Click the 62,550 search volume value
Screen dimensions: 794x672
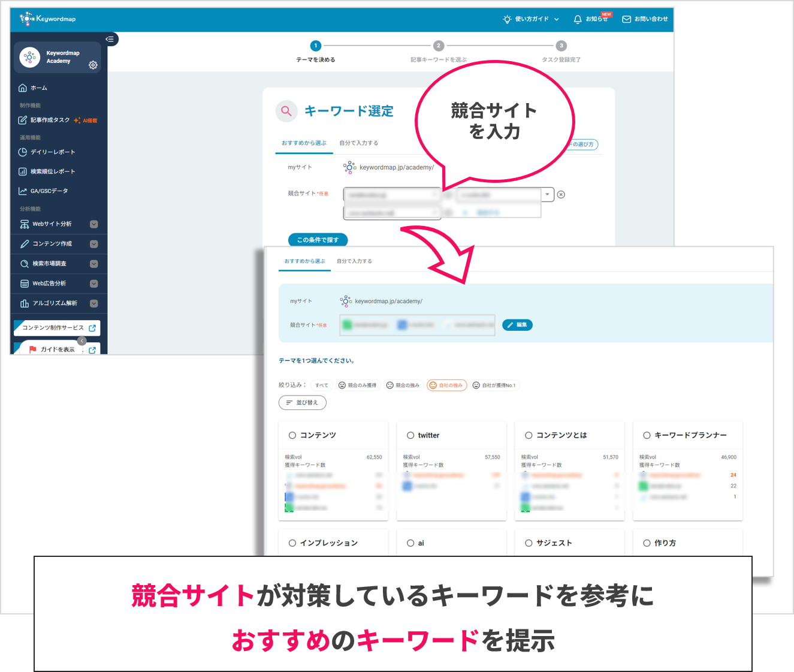pos(374,457)
